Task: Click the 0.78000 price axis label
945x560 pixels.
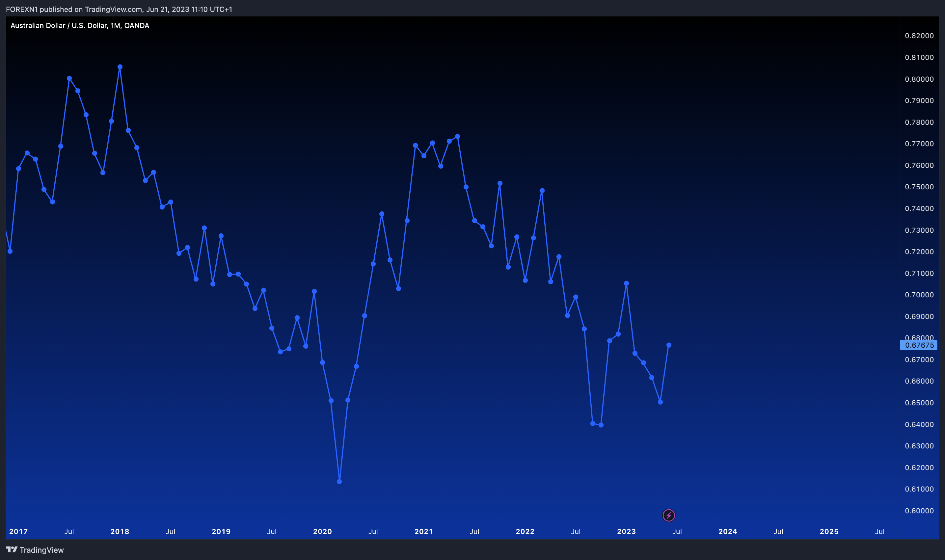Action: click(x=919, y=122)
